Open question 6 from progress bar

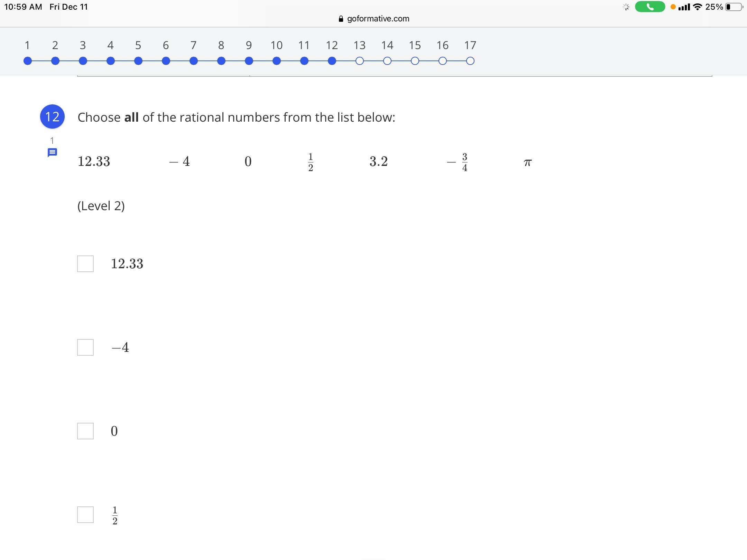pyautogui.click(x=166, y=61)
